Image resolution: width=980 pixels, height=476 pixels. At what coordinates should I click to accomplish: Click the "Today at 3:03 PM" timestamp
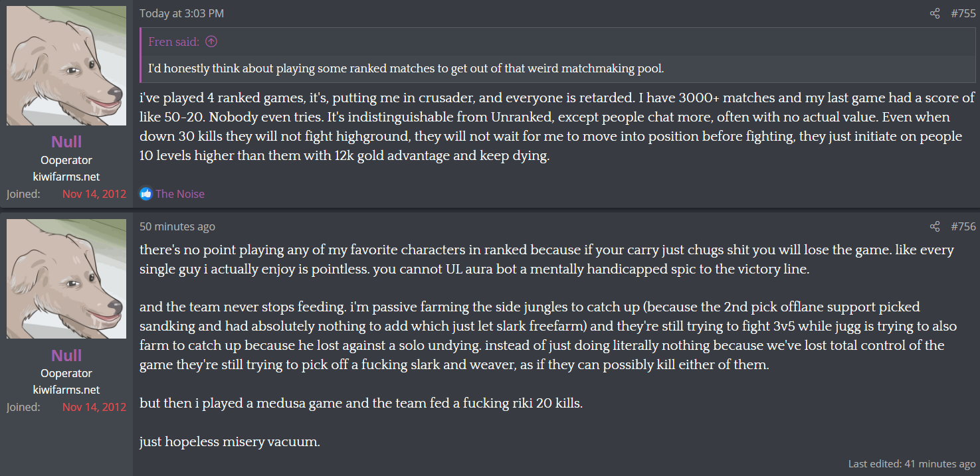181,13
